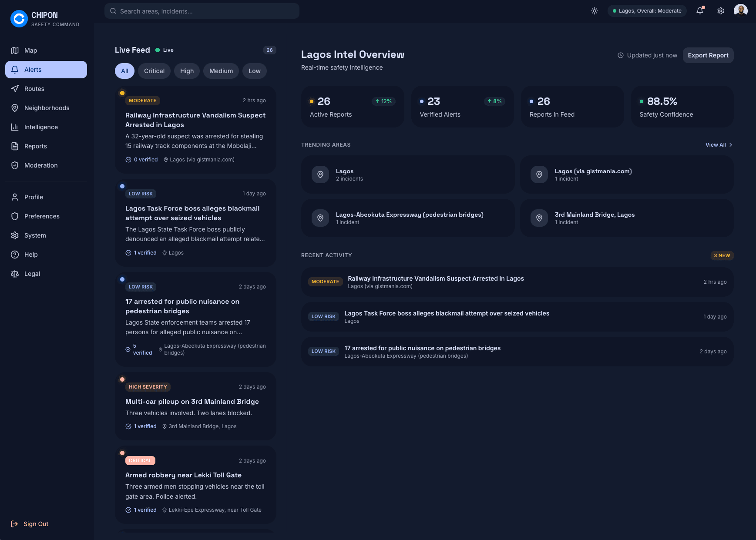Click the search areas and incidents field
Screen dimensions: 756x540
click(201, 11)
